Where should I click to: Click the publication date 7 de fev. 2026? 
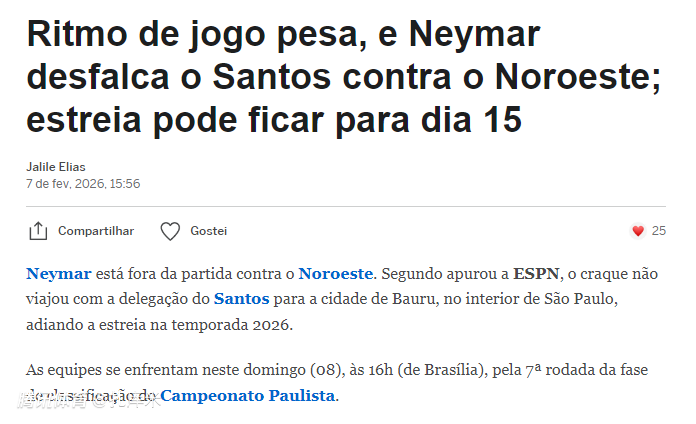(83, 183)
